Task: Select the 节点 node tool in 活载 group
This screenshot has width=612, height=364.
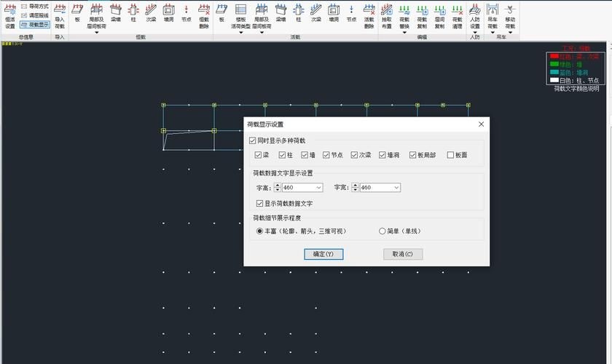Action: pyautogui.click(x=351, y=13)
